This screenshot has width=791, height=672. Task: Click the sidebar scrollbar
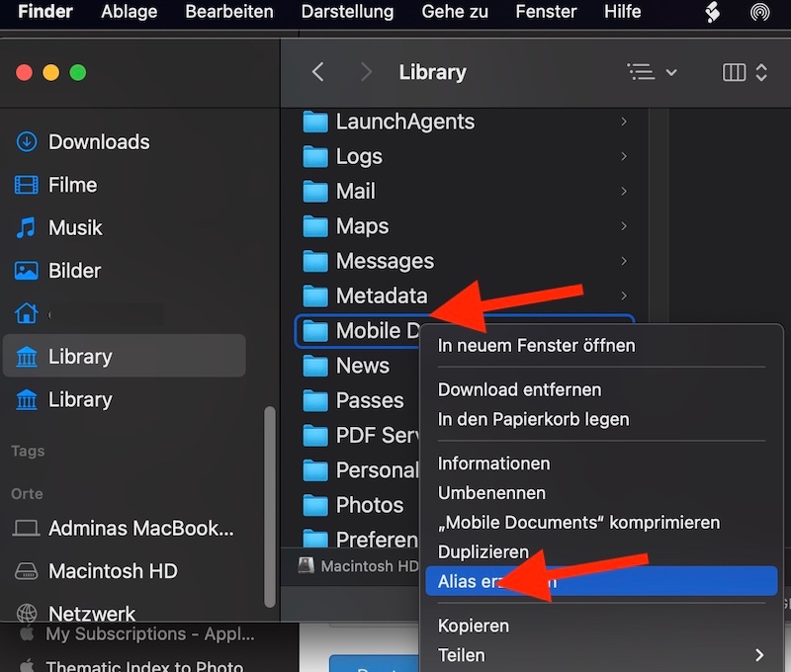click(x=270, y=507)
